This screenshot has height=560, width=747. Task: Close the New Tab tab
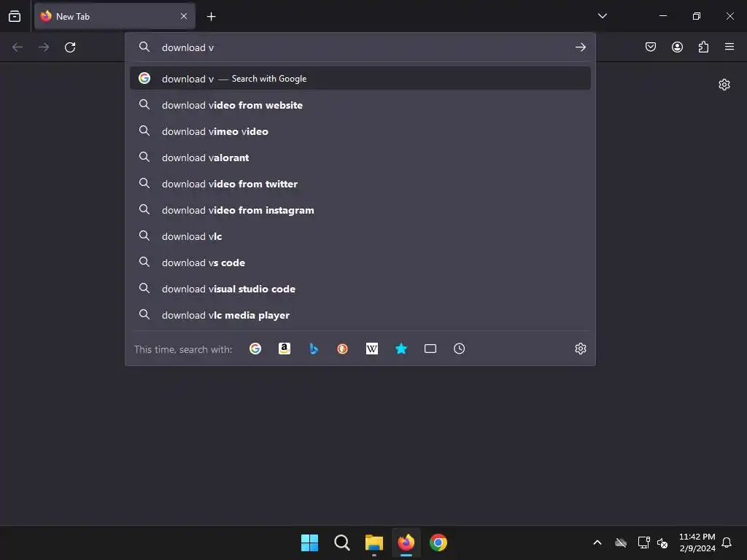[183, 16]
